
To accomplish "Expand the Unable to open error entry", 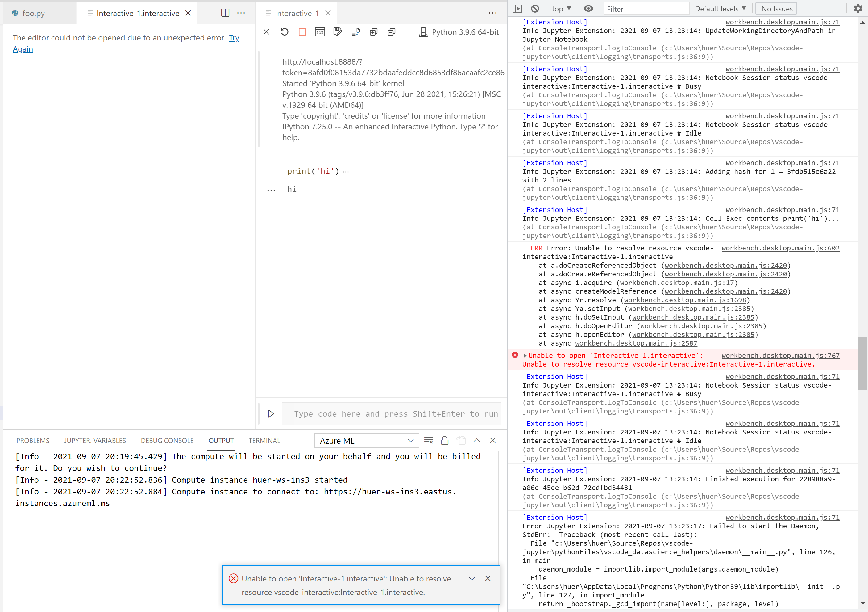I will click(x=525, y=355).
